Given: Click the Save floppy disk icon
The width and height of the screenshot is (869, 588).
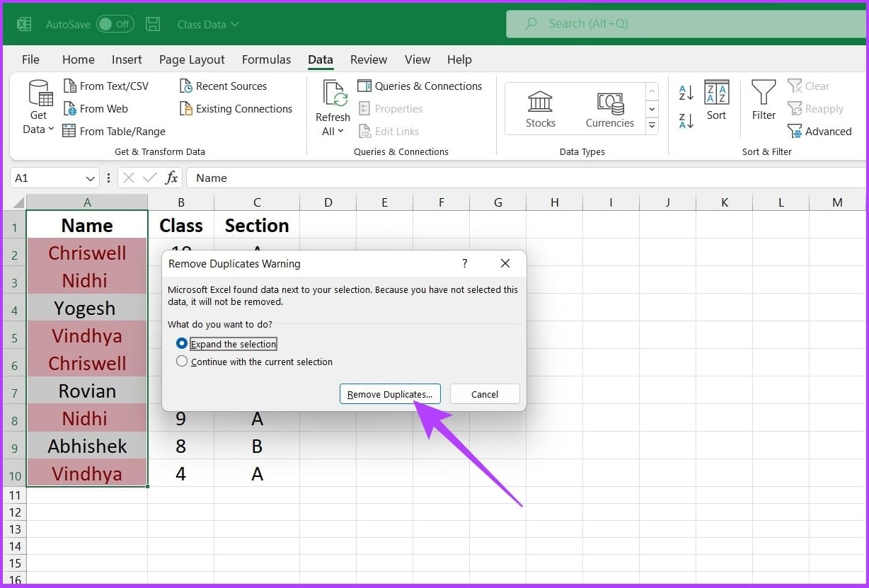Looking at the screenshot, I should [x=153, y=24].
